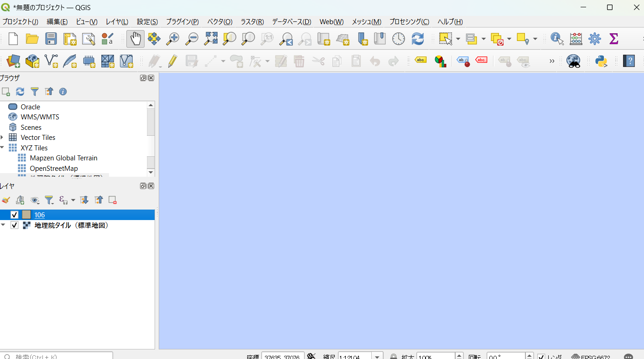Viewport: 644px width, 359px height.
Task: Click the globe with binoculars plugin icon
Action: click(x=573, y=61)
